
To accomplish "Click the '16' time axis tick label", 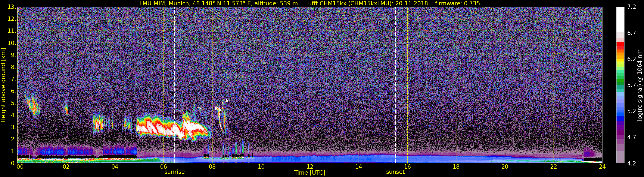I will (407, 167).
